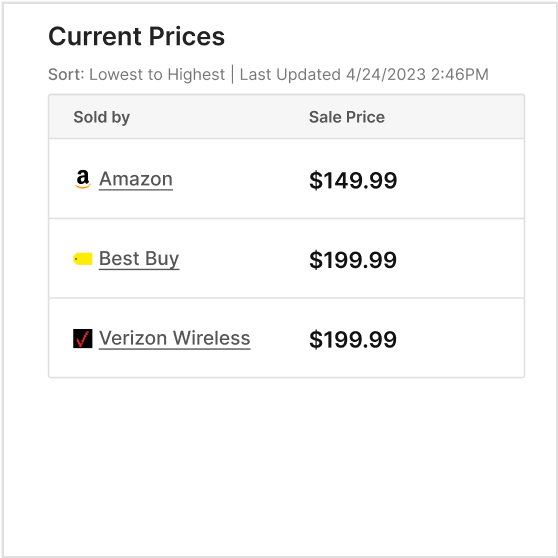Click the Sort: Lowest to Highest label
The width and height of the screenshot is (558, 558).
point(136,75)
